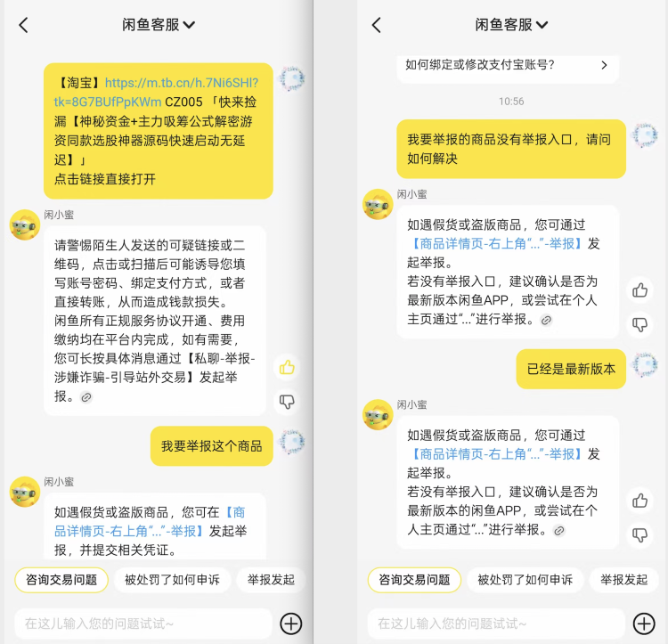Select 举报发起 chip in left chat
Viewport: 668px width, 644px height.
pyautogui.click(x=272, y=580)
